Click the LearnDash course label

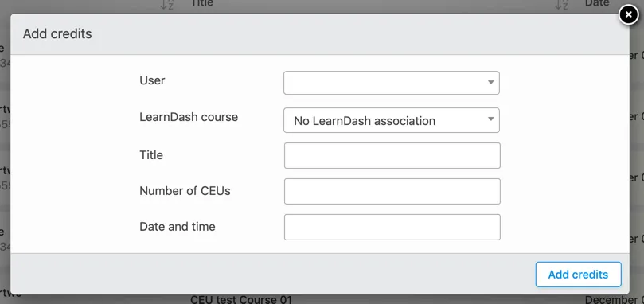189,117
